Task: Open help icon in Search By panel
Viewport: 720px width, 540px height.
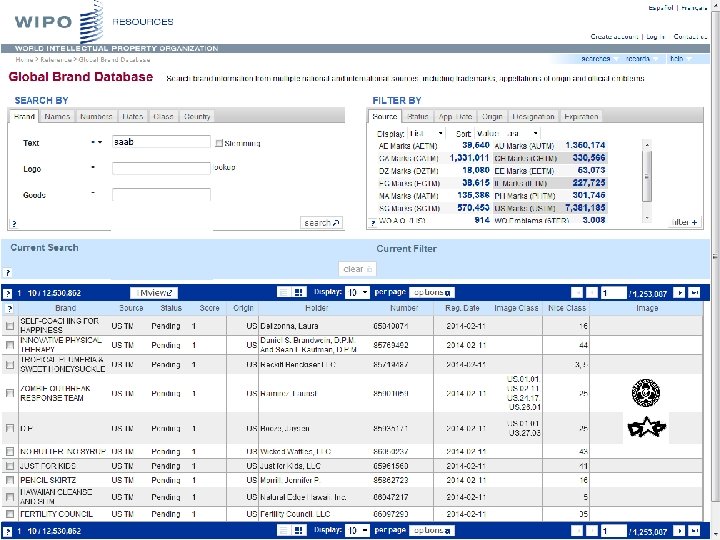Action: pyautogui.click(x=14, y=224)
